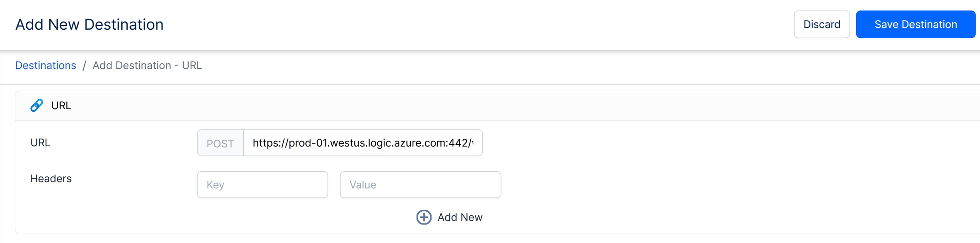Click the Add New Destination page title
980x243 pixels.
[89, 25]
